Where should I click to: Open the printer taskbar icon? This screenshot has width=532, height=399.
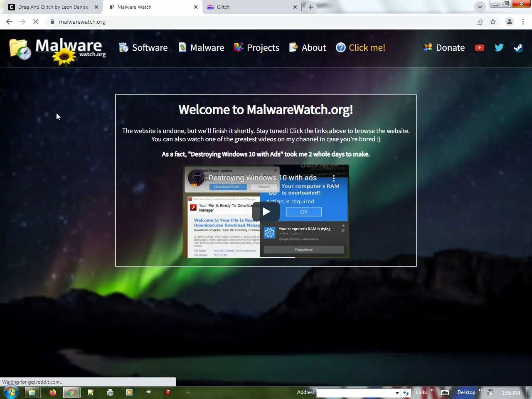tap(110, 392)
